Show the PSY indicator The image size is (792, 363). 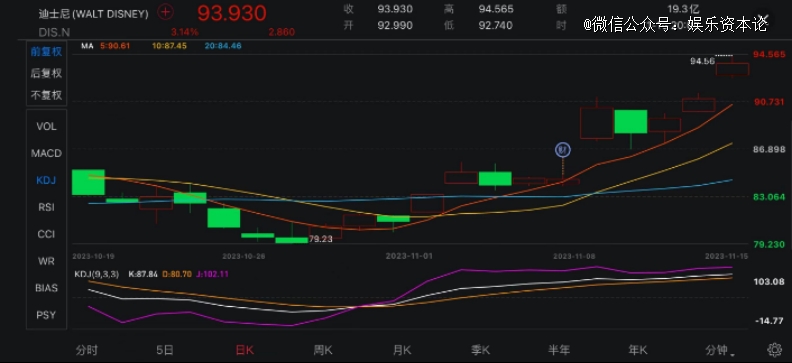[46, 315]
